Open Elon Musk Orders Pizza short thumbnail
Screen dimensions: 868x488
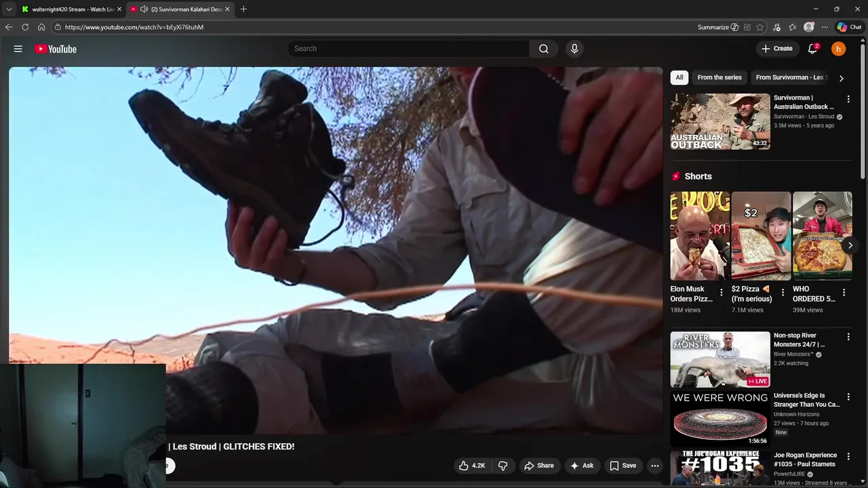(700, 236)
